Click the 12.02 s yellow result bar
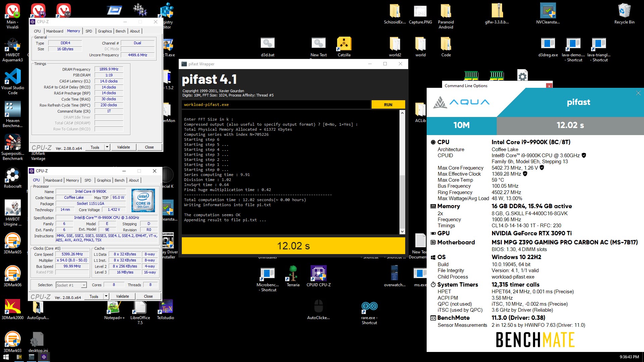This screenshot has height=362, width=644. click(x=293, y=246)
